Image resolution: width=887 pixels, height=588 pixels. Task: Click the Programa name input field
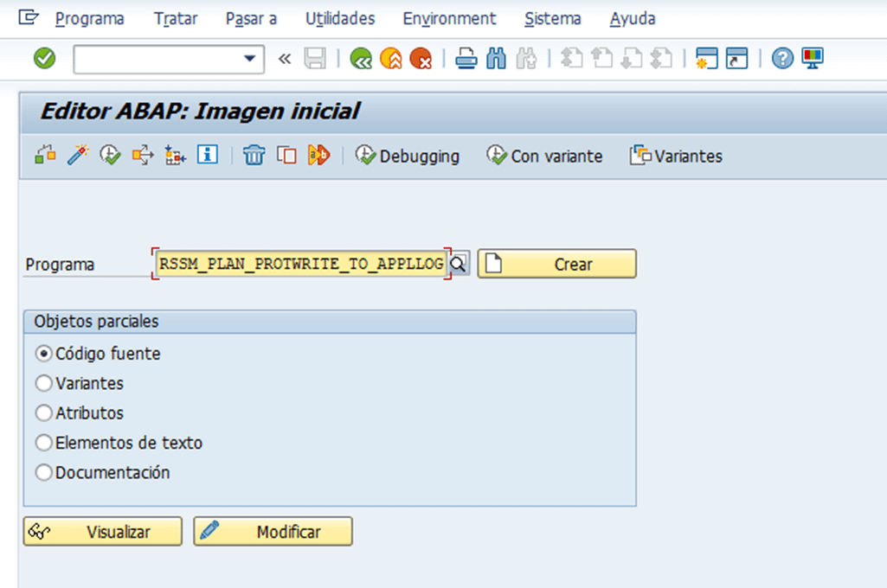pos(300,264)
